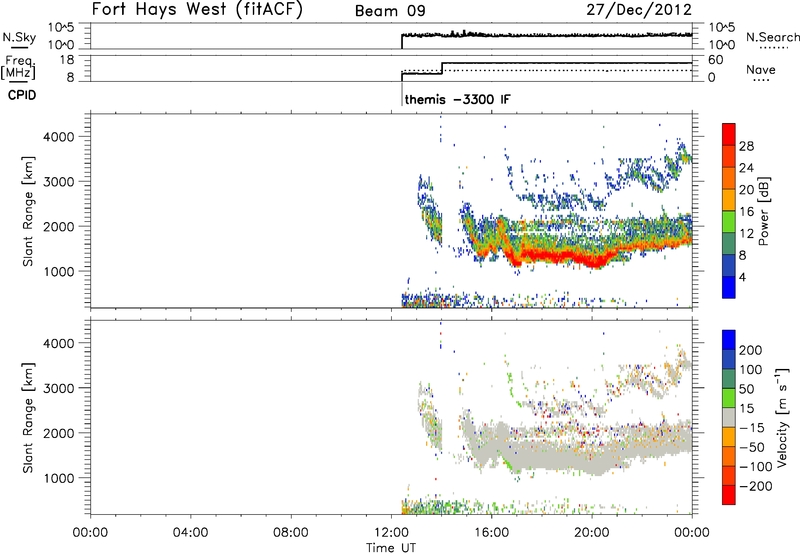The height and width of the screenshot is (554, 800).
Task: Click the 'Nave' legend label
Action: tap(761, 69)
